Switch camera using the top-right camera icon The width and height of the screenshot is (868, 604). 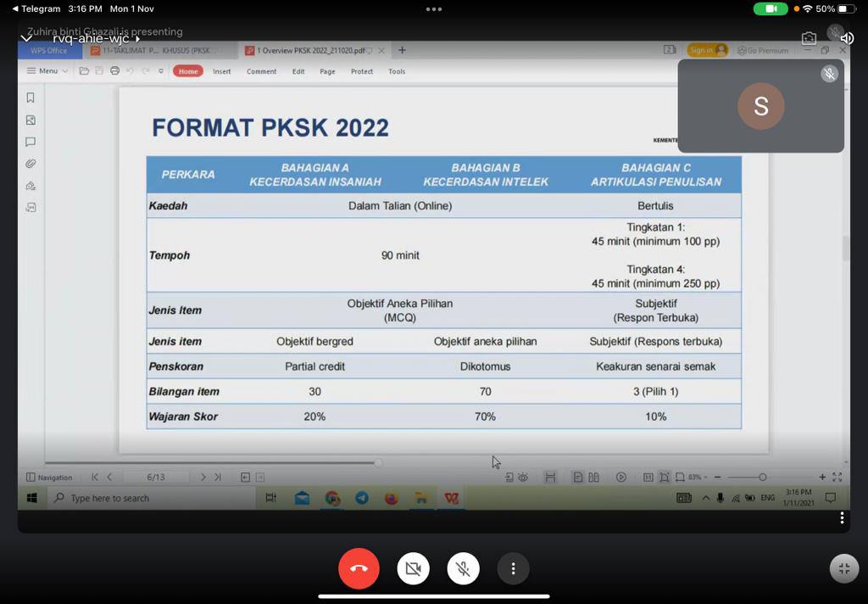(809, 38)
